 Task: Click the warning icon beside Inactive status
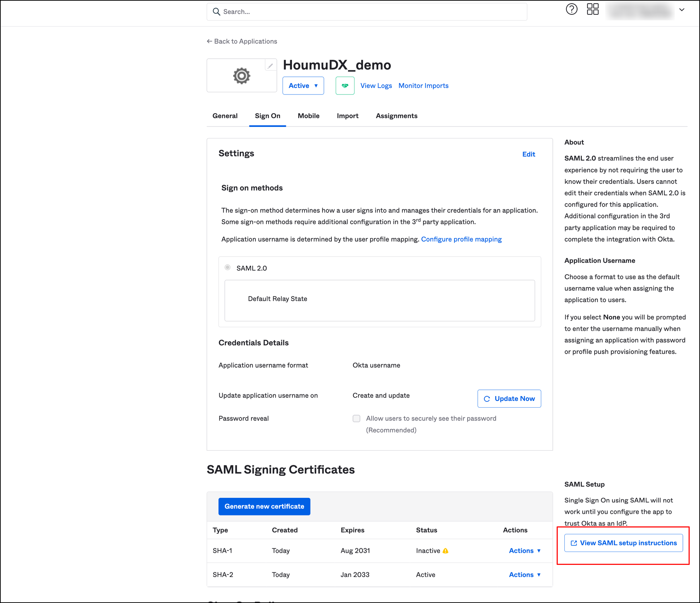tap(445, 551)
